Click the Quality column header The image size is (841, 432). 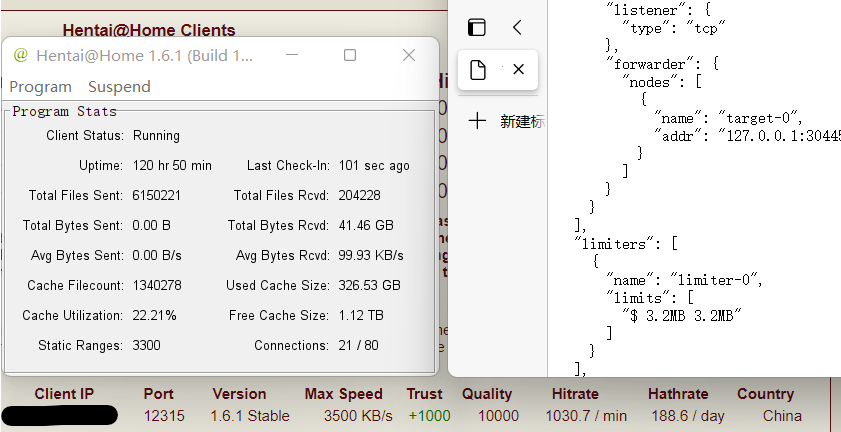487,394
